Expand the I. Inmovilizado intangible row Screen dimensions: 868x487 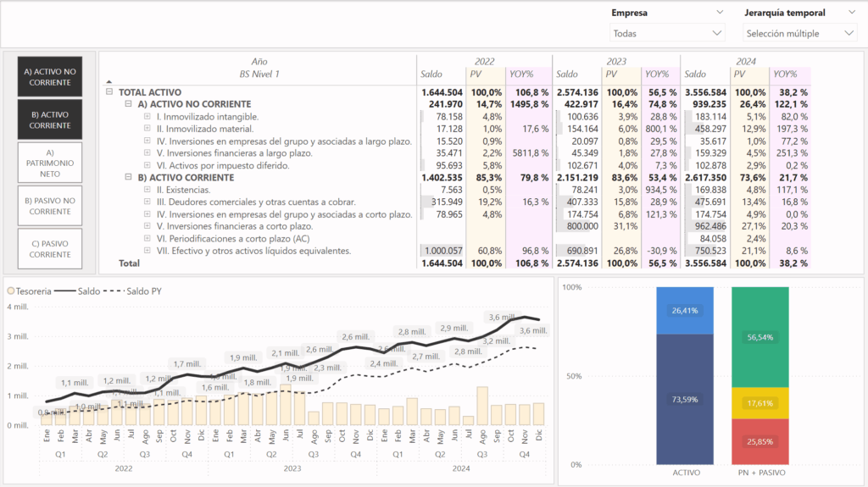pos(147,116)
